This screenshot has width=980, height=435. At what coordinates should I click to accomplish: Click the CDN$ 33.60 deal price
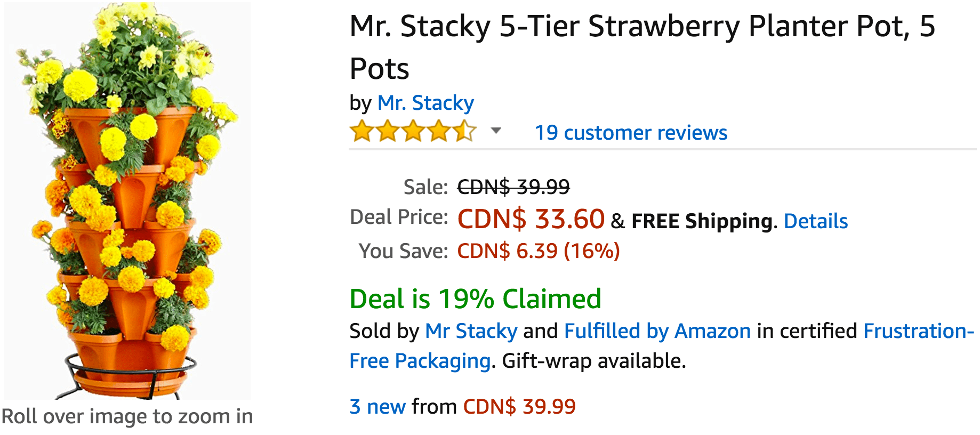tap(531, 219)
